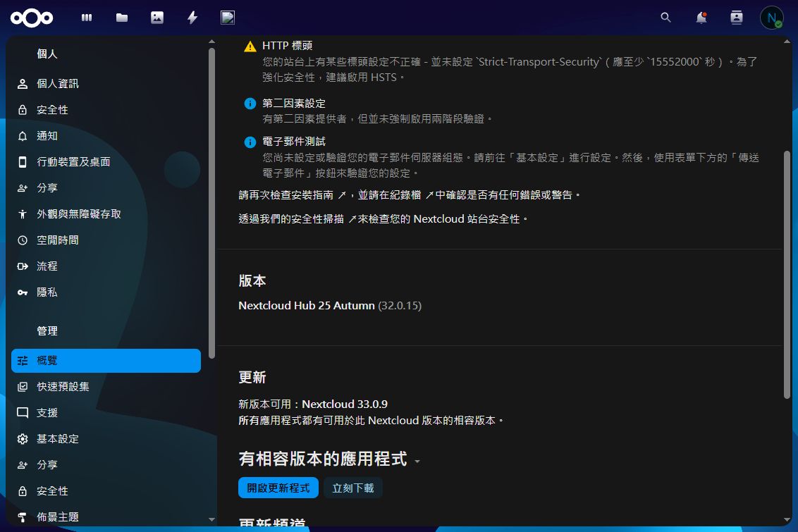The image size is (798, 532).
Task: Click the gear icon beside 基本設定
Action: [x=23, y=439]
